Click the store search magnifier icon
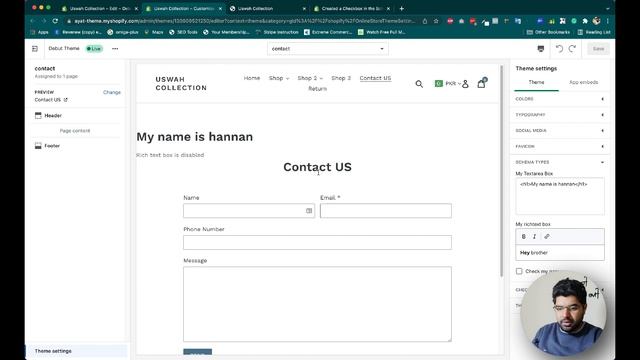The width and height of the screenshot is (640, 360). (x=419, y=84)
